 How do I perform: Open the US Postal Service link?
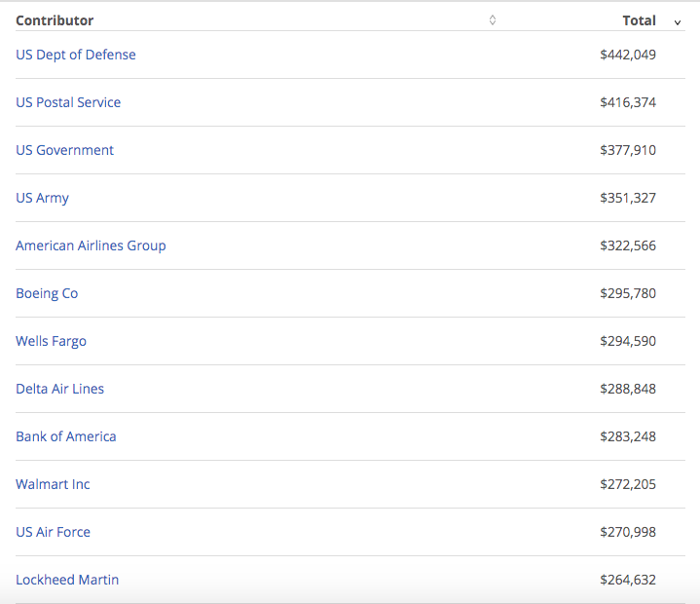[68, 102]
